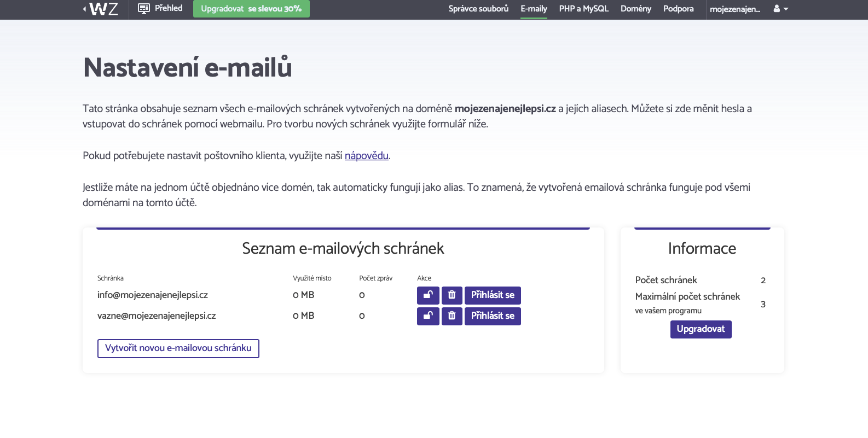Click Vytvořit novou e-mailovou schránku

point(178,348)
